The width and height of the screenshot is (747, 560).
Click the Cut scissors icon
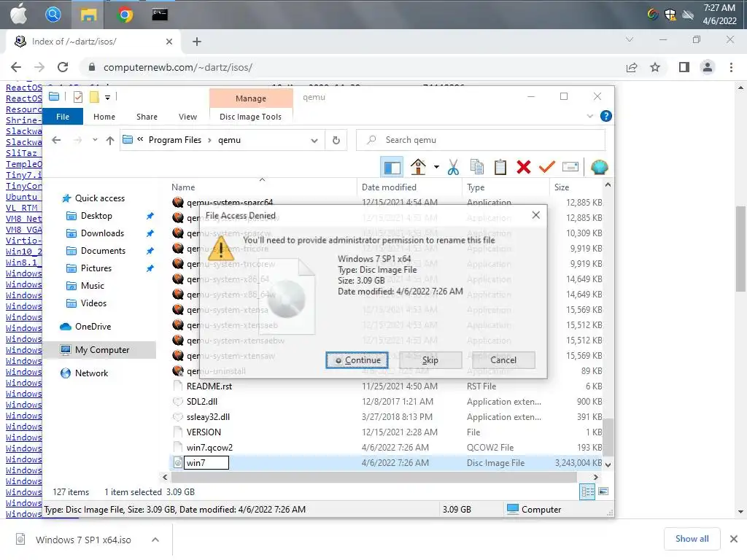(x=453, y=167)
